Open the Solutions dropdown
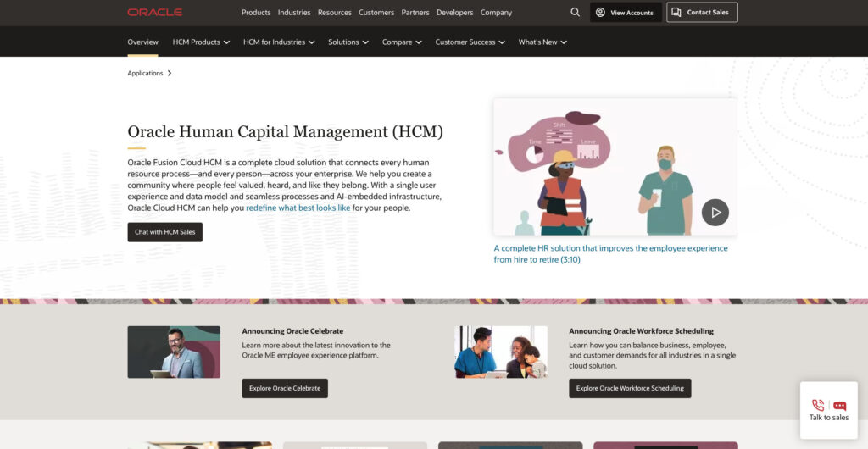This screenshot has height=449, width=868. 348,42
